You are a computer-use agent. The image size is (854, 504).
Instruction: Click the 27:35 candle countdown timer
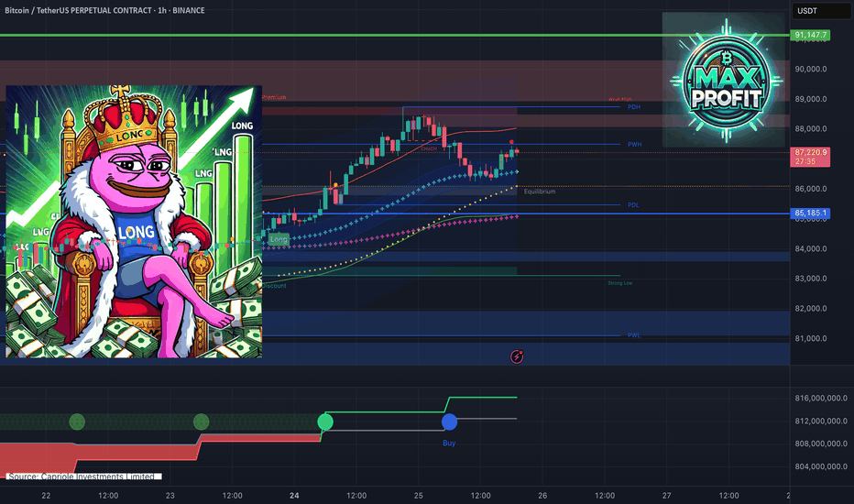pos(805,162)
